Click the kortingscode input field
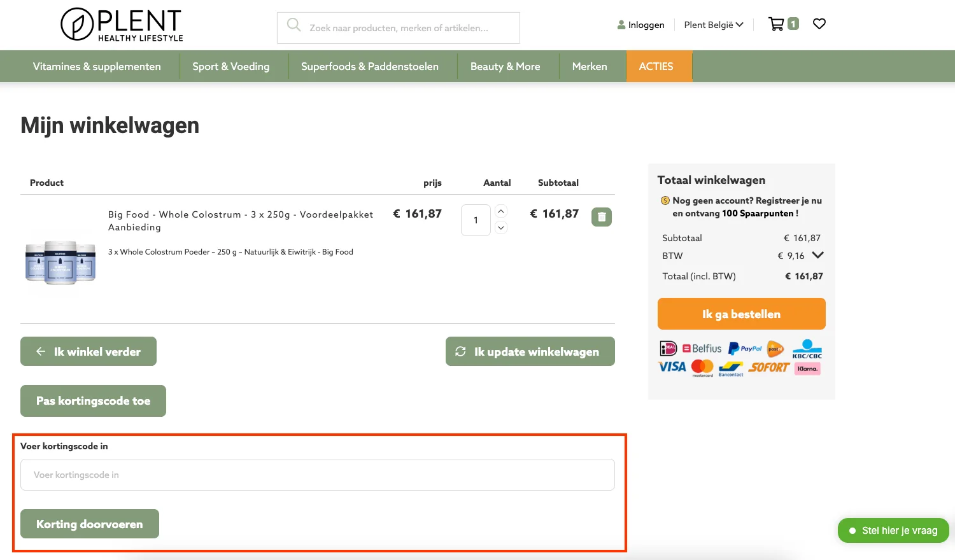This screenshot has height=560, width=955. [317, 474]
